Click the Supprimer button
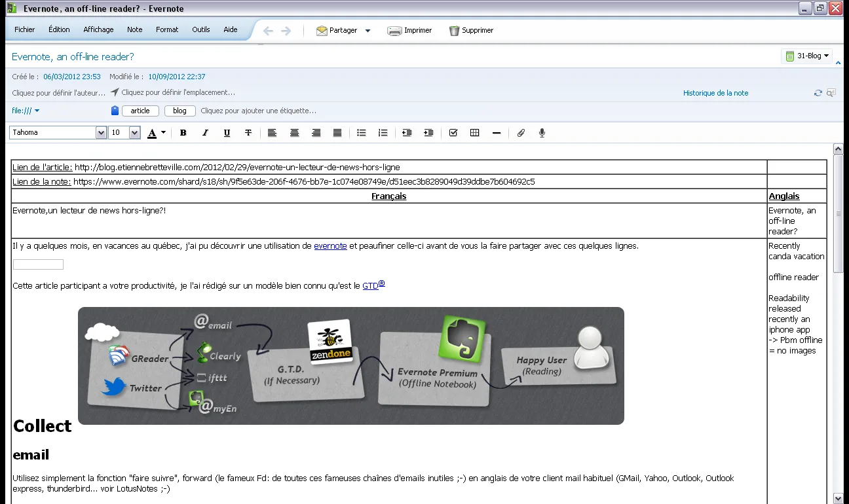Screen dimensions: 849x504 (472, 31)
